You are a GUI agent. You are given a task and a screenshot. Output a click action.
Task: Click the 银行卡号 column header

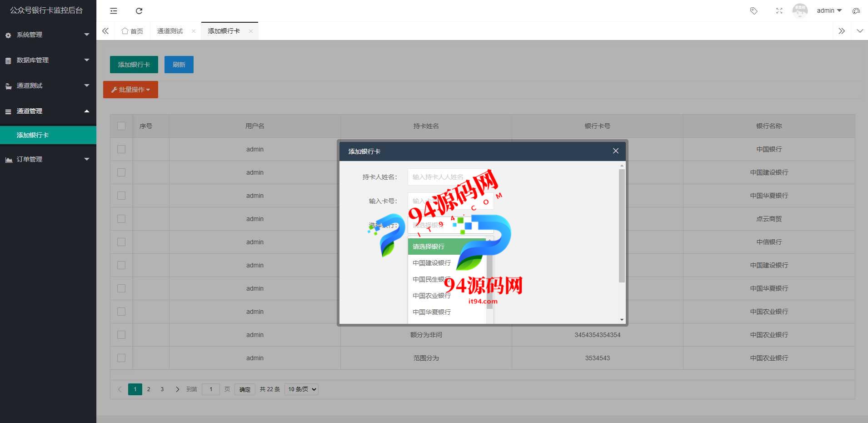[598, 126]
